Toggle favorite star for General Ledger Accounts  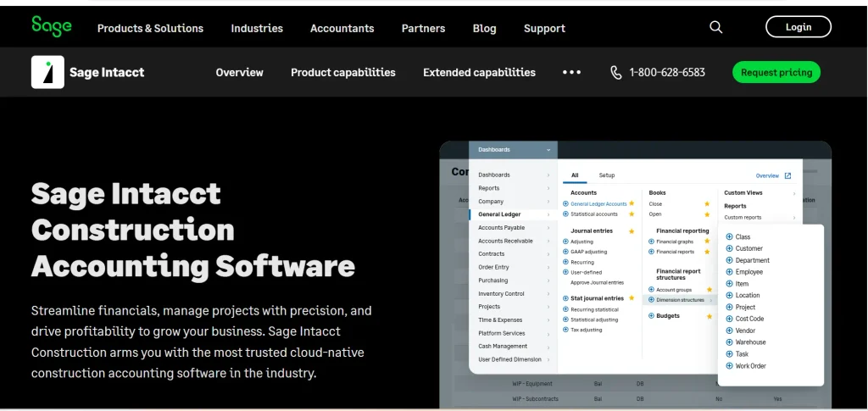632,203
